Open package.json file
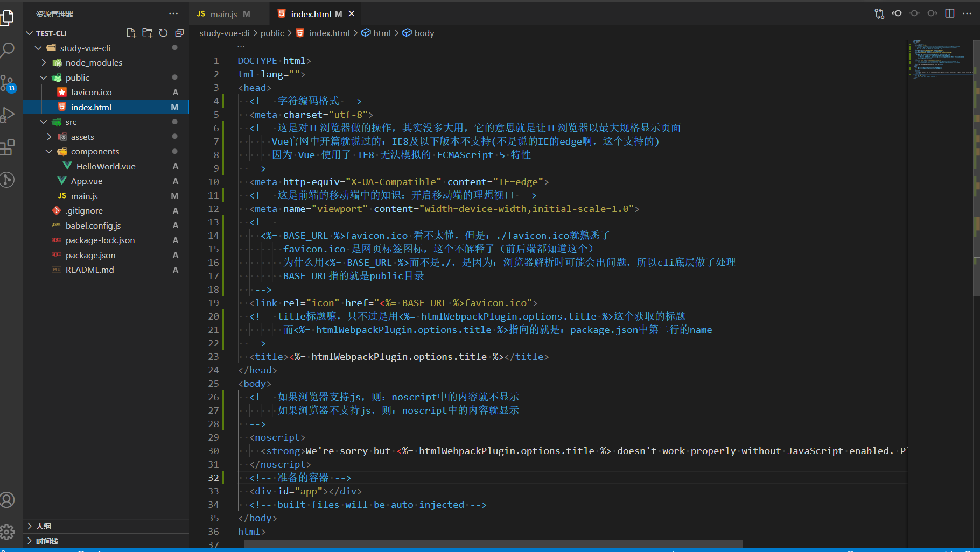The height and width of the screenshot is (552, 980). tap(106, 255)
